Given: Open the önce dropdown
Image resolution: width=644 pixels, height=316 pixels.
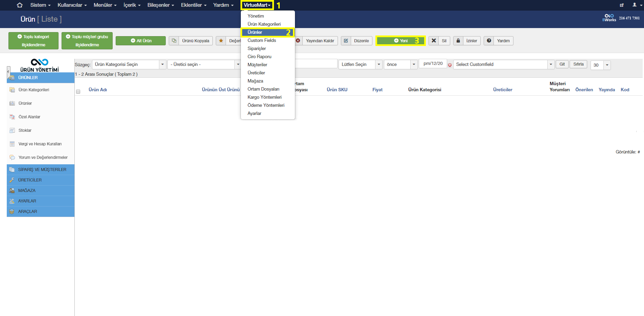Looking at the screenshot, I should 401,64.
